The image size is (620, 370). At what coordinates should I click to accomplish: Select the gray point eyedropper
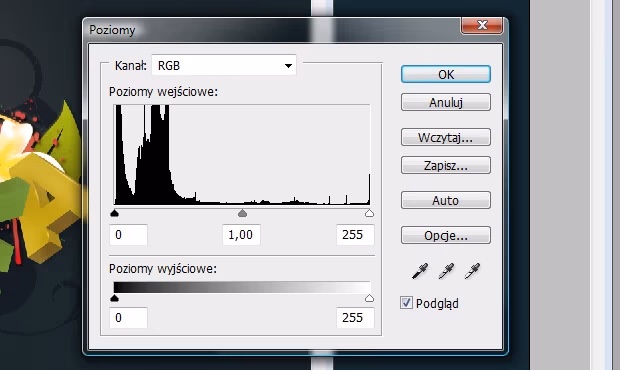[x=446, y=271]
